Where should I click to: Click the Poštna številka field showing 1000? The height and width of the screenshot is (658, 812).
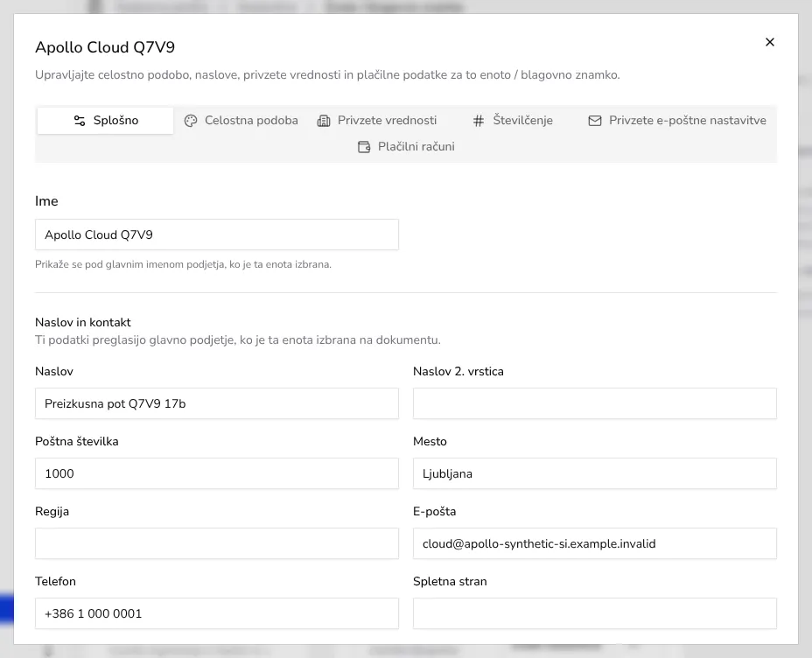pyautogui.click(x=217, y=473)
